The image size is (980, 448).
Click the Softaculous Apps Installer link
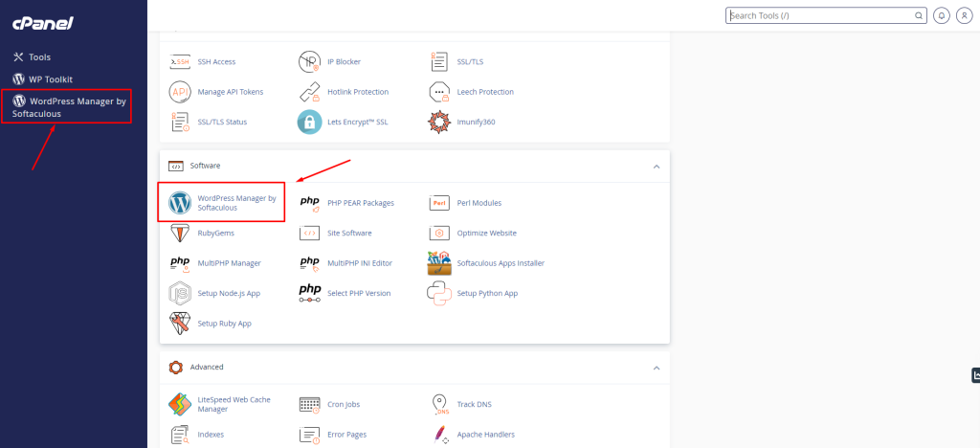click(501, 263)
